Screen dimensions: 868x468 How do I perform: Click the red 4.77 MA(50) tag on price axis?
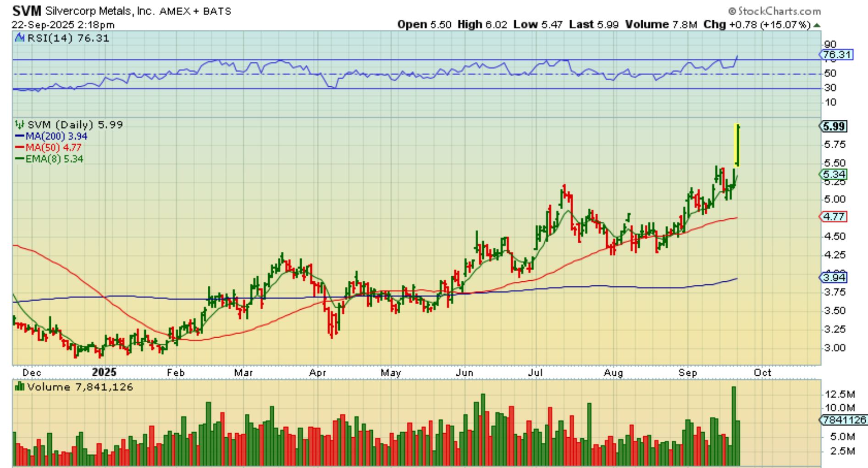pyautogui.click(x=834, y=217)
